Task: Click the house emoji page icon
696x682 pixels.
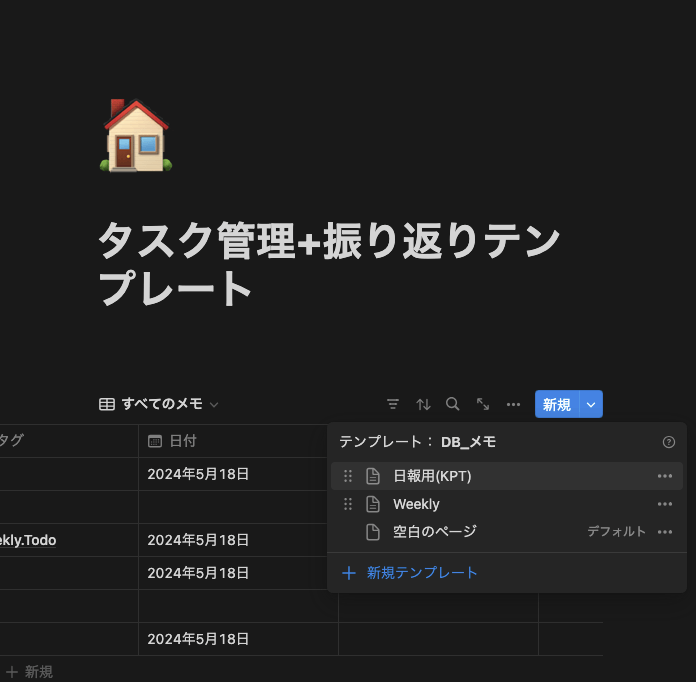Action: [x=136, y=135]
